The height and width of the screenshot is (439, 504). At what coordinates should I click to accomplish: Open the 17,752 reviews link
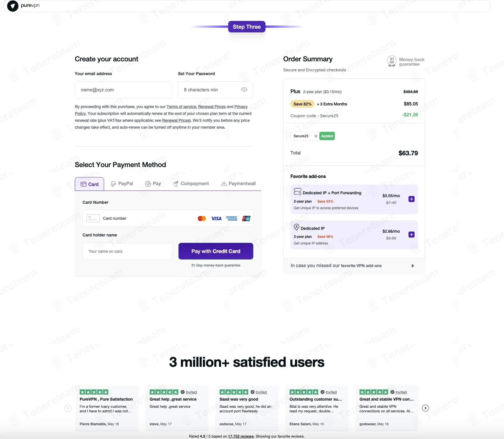pos(241,436)
